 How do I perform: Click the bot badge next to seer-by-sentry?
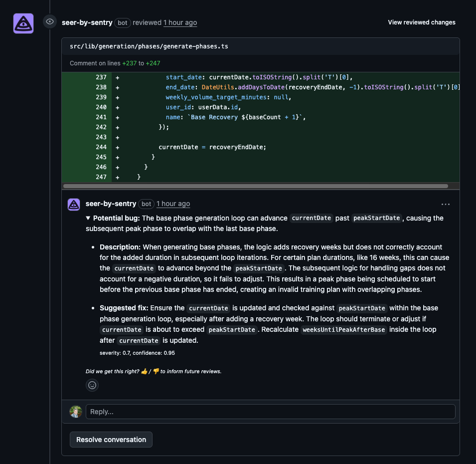[122, 22]
